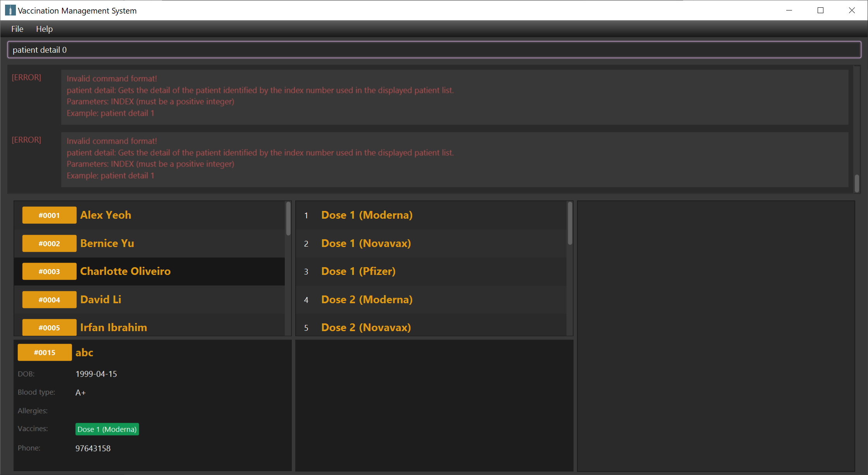Click the #0002 patient ID badge
The width and height of the screenshot is (868, 475).
(49, 244)
